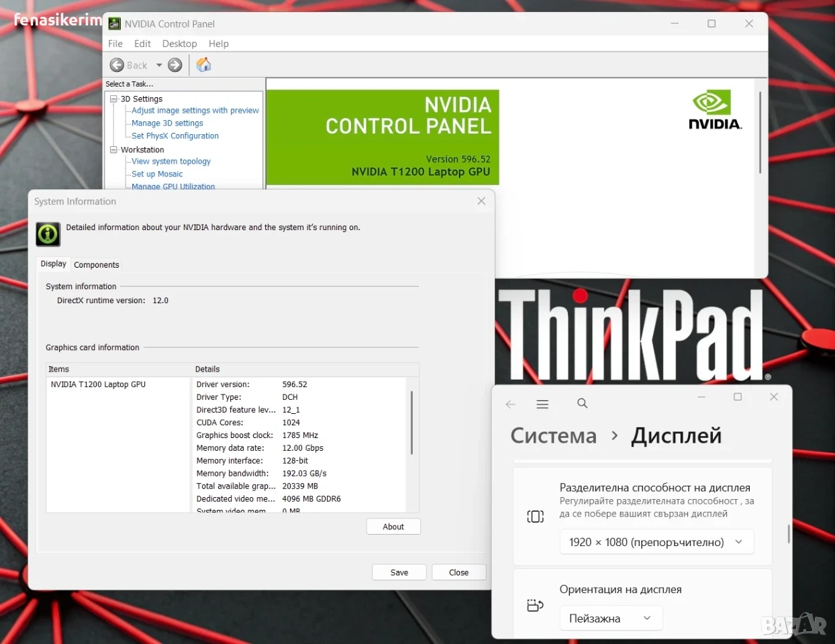Maximize the NVIDIA Control Panel window

[x=711, y=23]
